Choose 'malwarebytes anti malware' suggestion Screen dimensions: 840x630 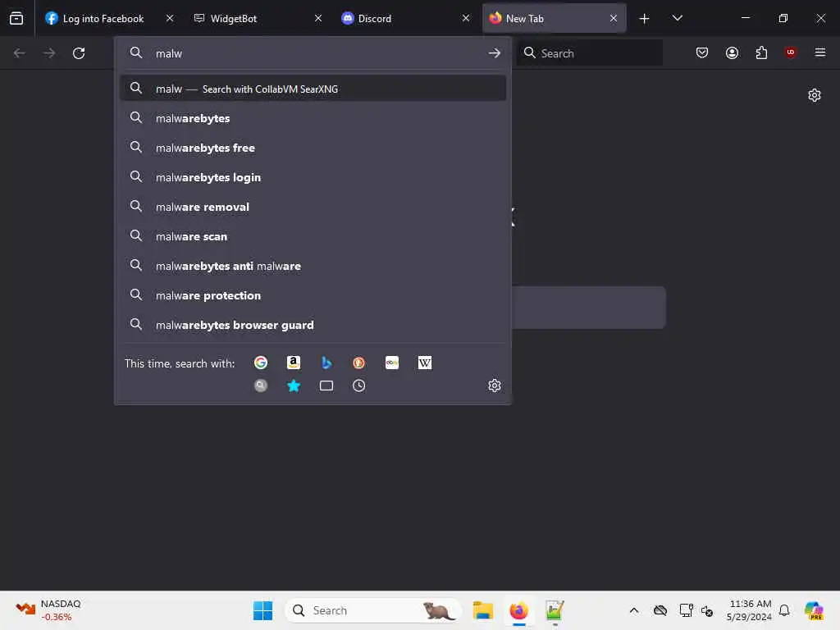click(313, 266)
